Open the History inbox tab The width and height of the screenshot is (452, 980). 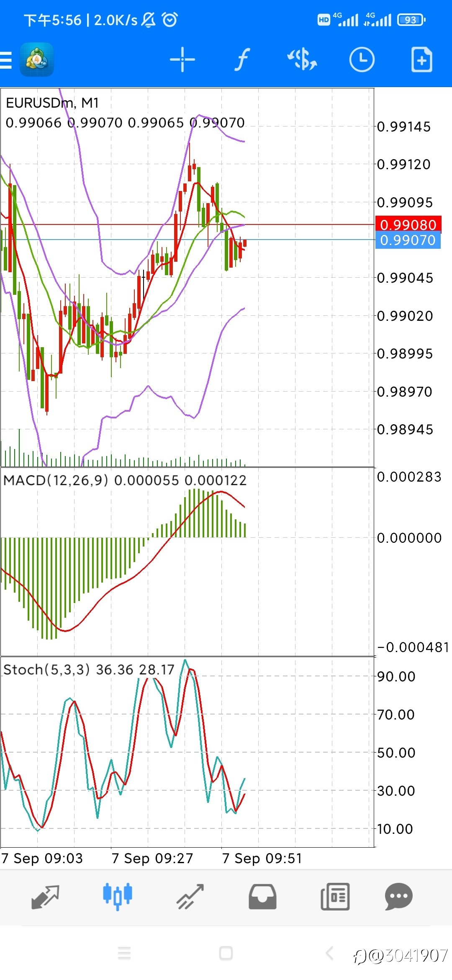[x=262, y=897]
